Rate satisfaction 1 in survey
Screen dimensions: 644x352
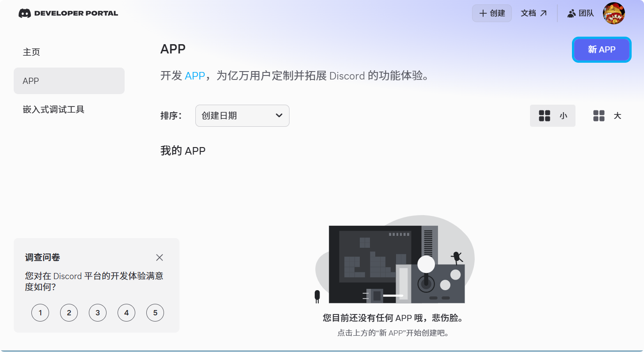[x=40, y=313]
